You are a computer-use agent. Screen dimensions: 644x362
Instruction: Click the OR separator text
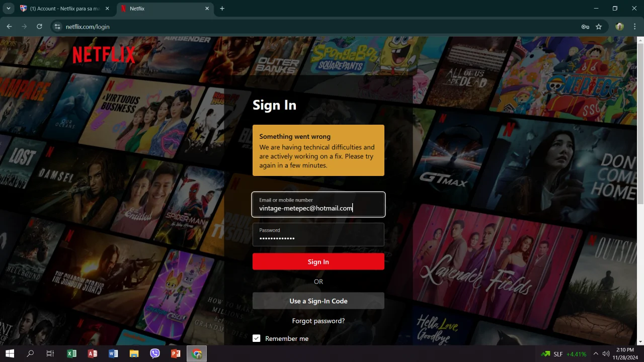coord(318,282)
